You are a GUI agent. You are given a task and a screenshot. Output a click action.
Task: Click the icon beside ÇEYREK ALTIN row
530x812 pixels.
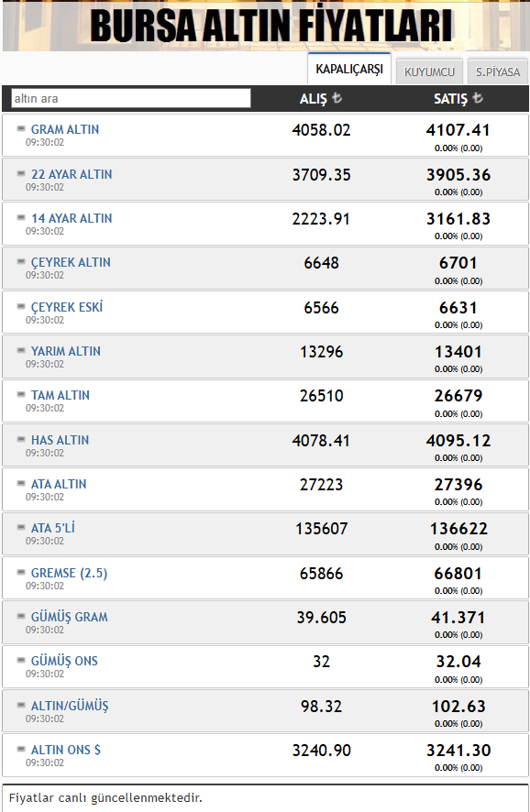tap(21, 261)
